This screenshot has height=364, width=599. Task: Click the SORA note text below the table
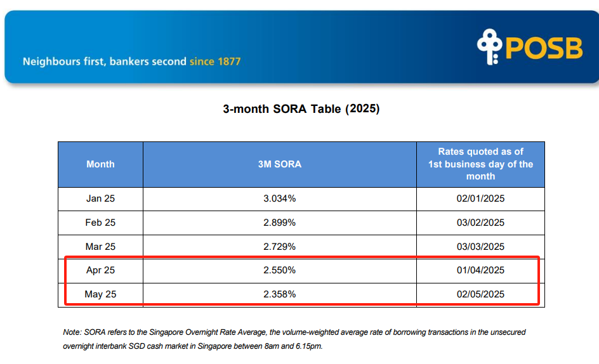point(294,339)
